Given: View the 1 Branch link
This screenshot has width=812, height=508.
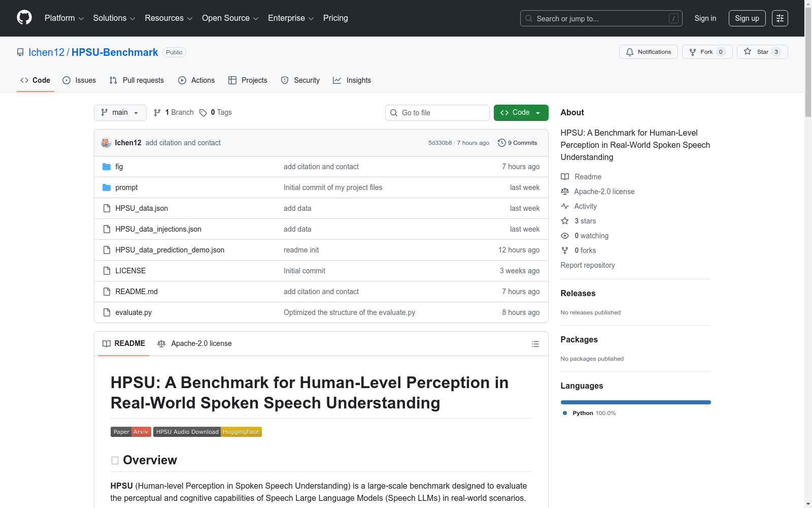Looking at the screenshot, I should pyautogui.click(x=174, y=113).
